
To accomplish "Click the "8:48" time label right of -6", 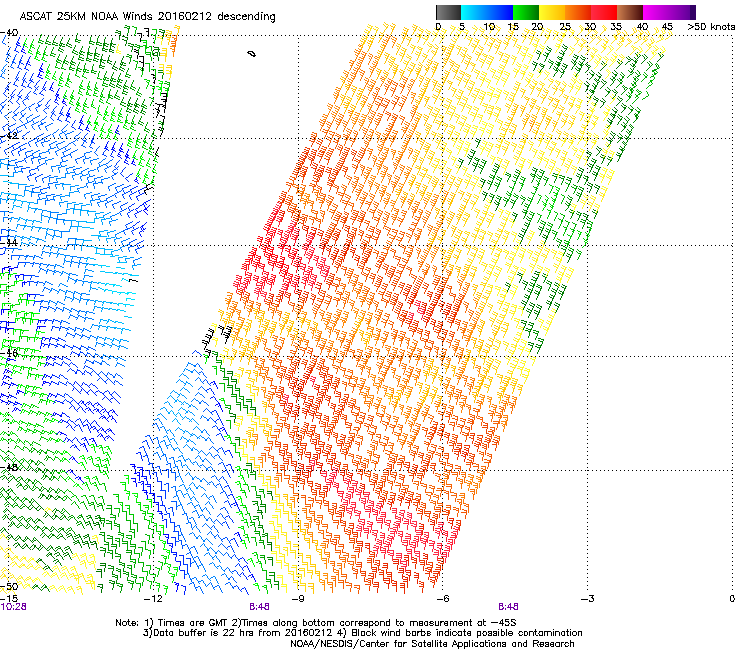I will [x=508, y=607].
